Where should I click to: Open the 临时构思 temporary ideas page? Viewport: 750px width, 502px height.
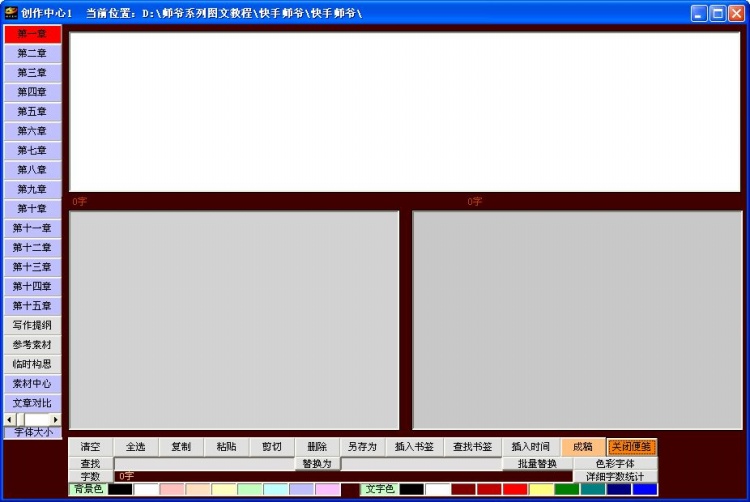click(33, 364)
